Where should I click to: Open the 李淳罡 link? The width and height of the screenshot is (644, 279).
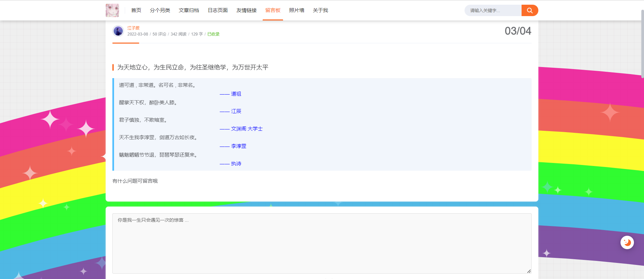coord(239,146)
